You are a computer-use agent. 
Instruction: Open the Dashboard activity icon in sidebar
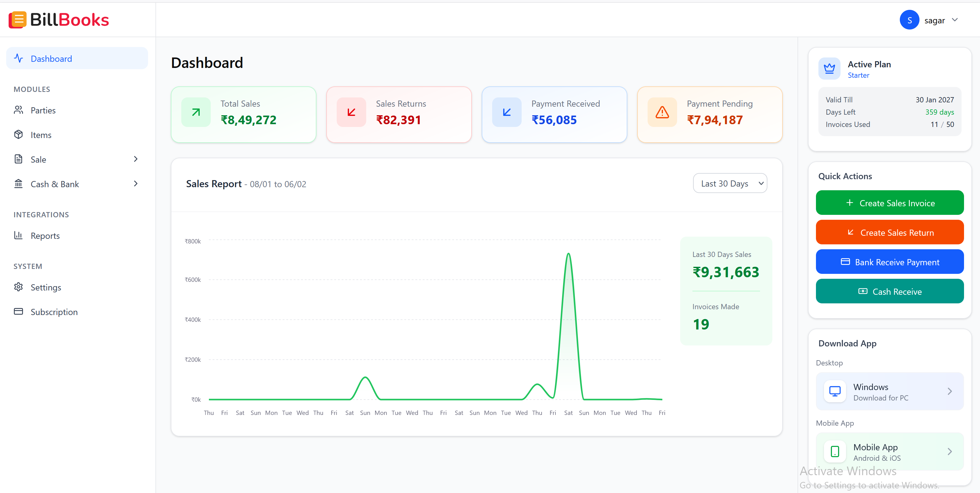tap(19, 58)
